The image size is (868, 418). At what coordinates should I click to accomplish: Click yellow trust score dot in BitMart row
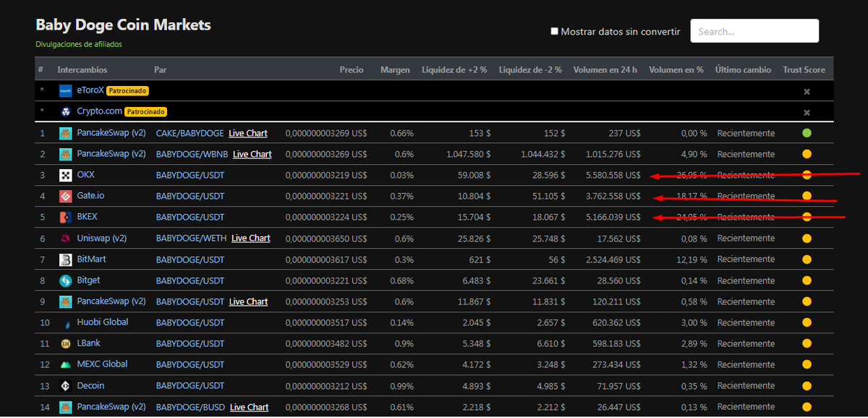pyautogui.click(x=807, y=260)
